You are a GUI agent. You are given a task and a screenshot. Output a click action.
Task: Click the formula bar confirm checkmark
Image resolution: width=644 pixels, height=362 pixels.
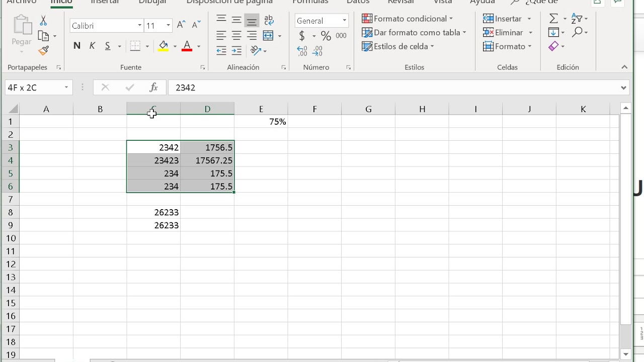click(130, 87)
